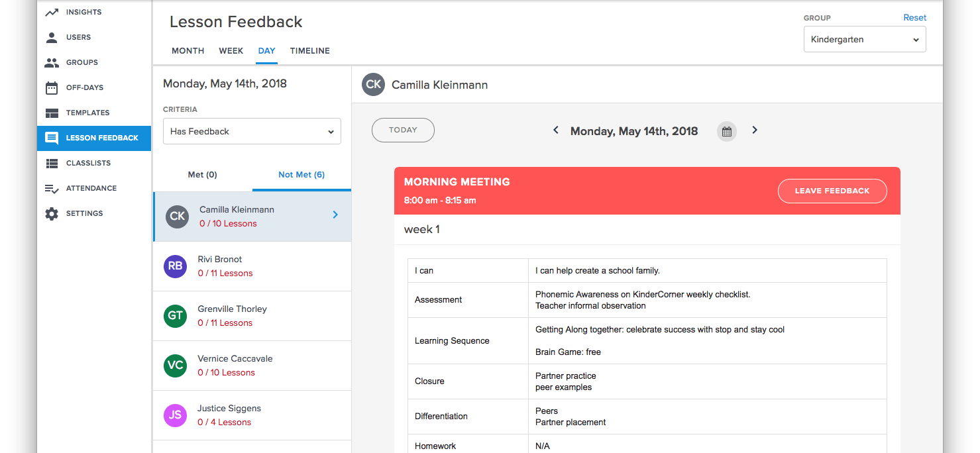Click the Users person icon

tap(52, 37)
